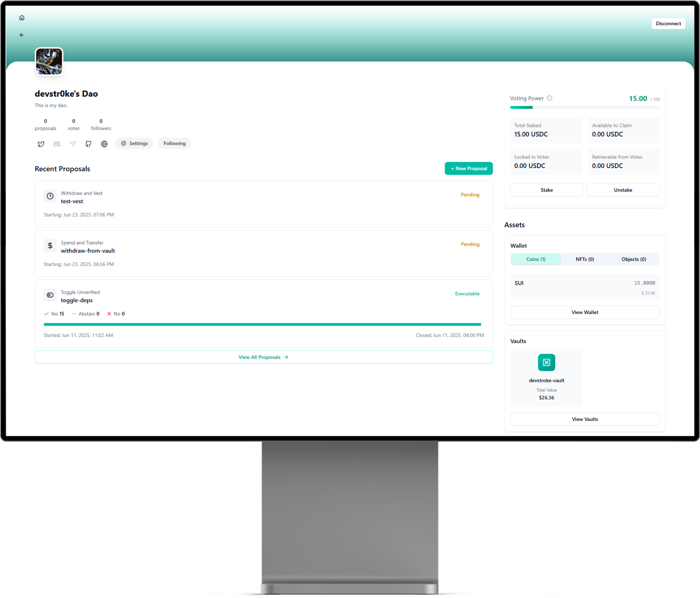The height and width of the screenshot is (598, 700).
Task: Open the withdraw-from-vault proposal title
Action: pyautogui.click(x=88, y=251)
